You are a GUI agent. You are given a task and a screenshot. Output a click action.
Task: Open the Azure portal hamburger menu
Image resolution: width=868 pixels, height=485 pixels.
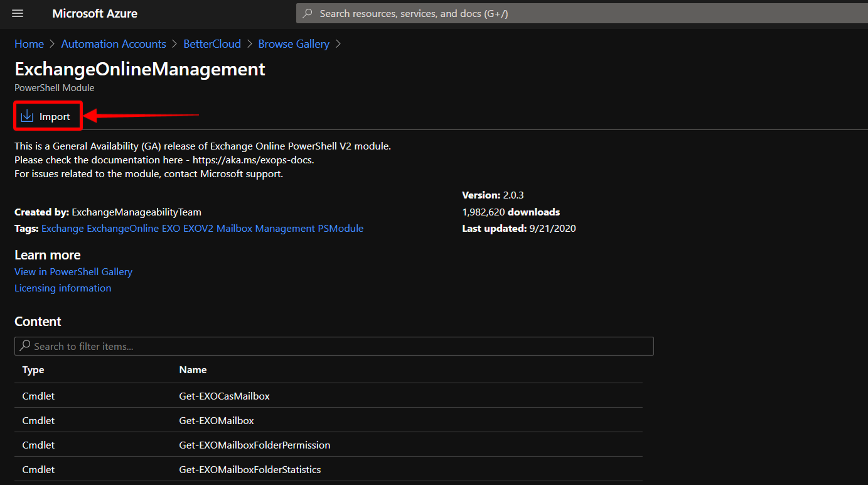pos(17,13)
